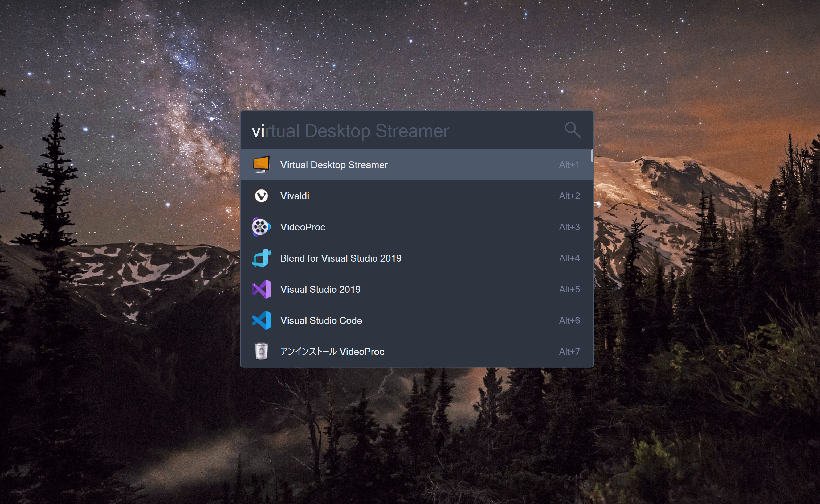820x504 pixels.
Task: Open the Visual Studio 2019 result
Action: point(417,289)
